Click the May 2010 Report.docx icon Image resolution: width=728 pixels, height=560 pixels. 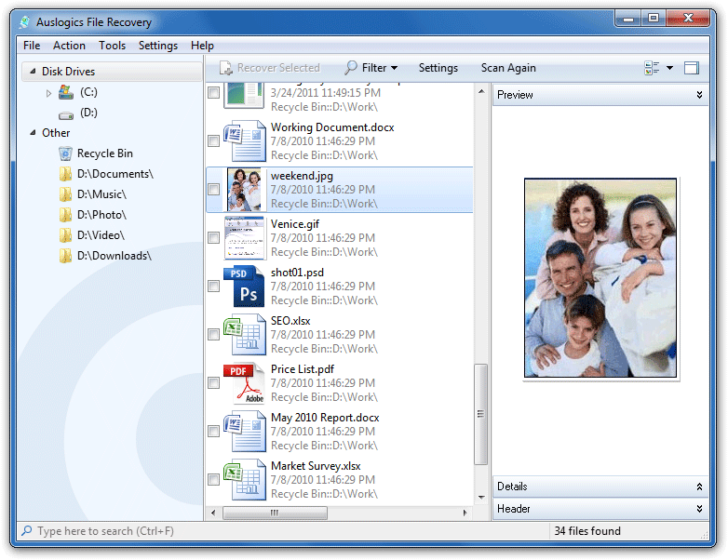[x=245, y=432]
